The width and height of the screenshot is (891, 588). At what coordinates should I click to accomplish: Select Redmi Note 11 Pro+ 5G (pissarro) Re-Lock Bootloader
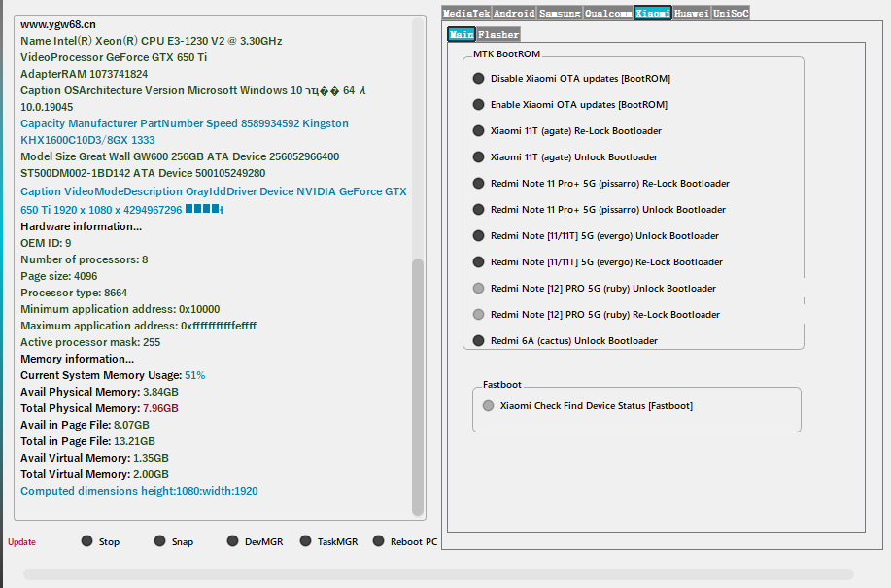pos(601,183)
